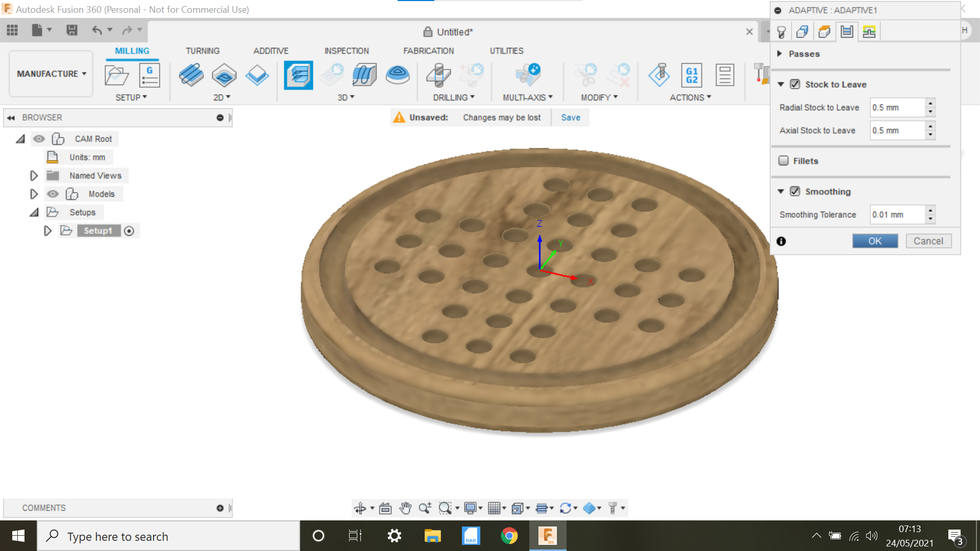Save the unsaved document changes
Screen dimensions: 980x551
[x=570, y=117]
